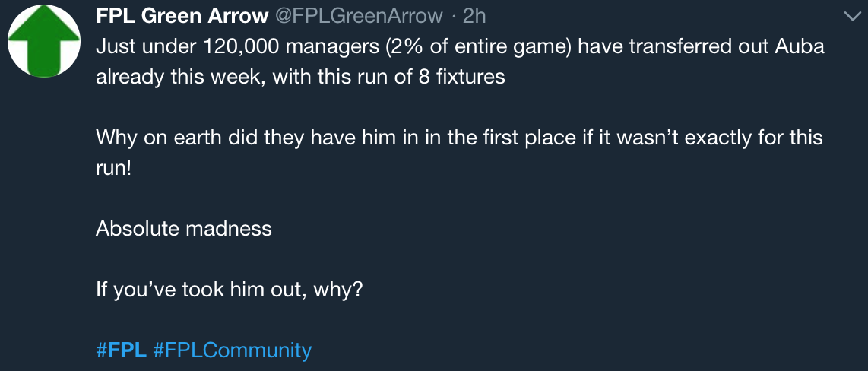
Task: Open the green arrow profile avatar
Action: (x=44, y=41)
